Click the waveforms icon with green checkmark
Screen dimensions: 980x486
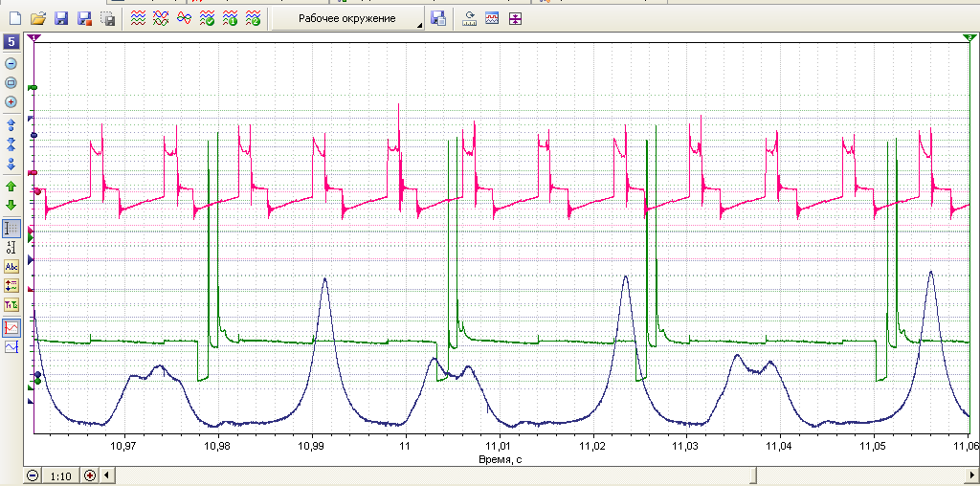click(x=207, y=19)
